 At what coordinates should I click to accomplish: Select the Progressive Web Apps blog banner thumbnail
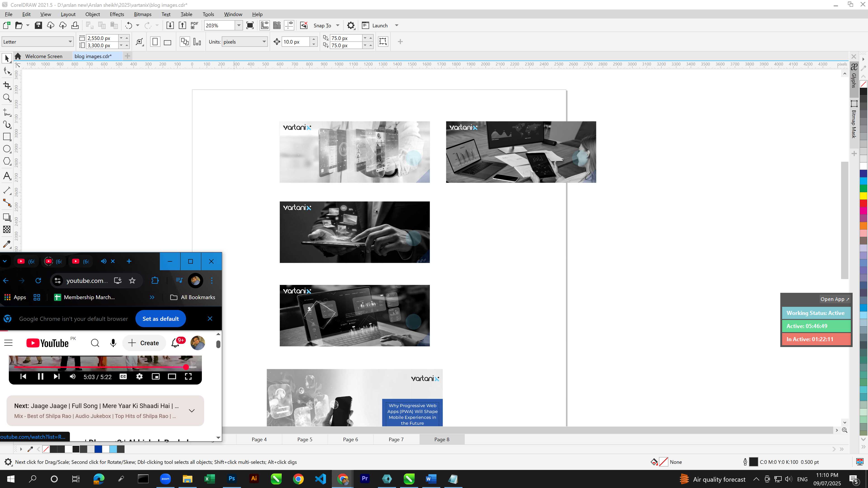tap(354, 397)
